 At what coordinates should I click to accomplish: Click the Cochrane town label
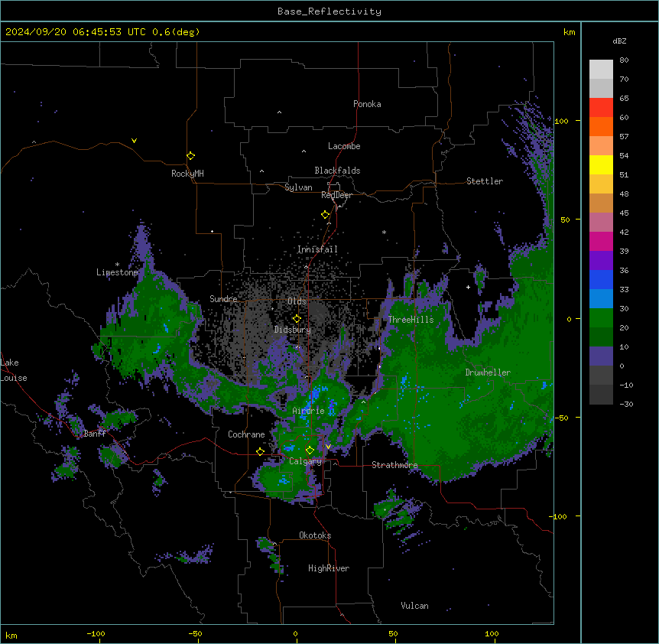pyautogui.click(x=246, y=434)
